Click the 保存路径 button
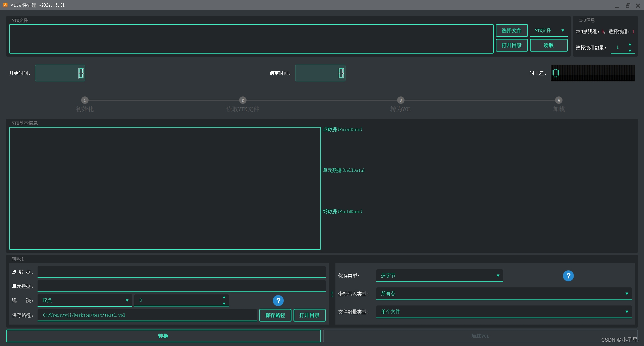The height and width of the screenshot is (346, 644). 275,315
